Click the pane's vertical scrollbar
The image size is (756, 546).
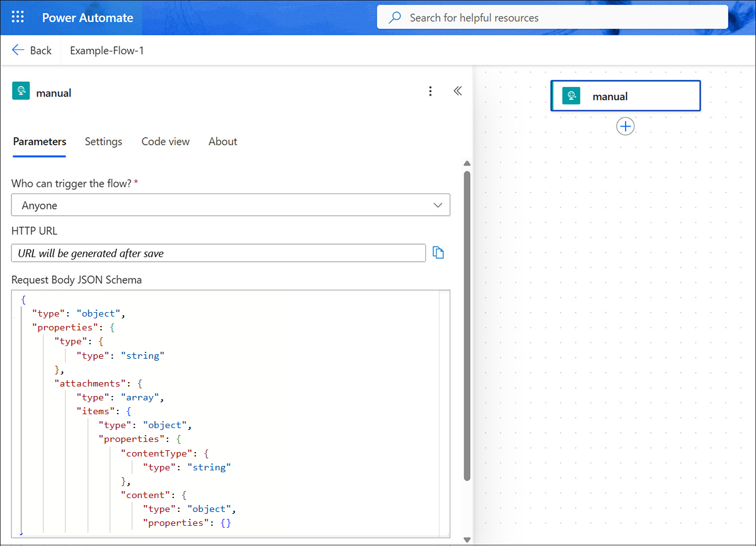pos(467,315)
